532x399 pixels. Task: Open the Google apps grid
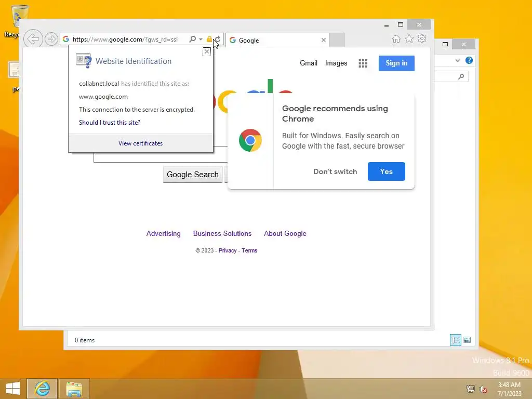tap(363, 63)
